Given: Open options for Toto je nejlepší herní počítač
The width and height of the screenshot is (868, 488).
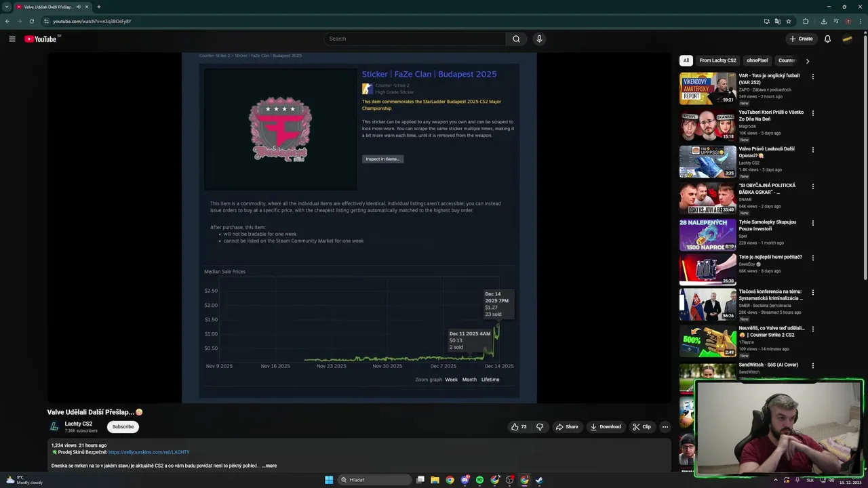Looking at the screenshot, I should click(812, 258).
